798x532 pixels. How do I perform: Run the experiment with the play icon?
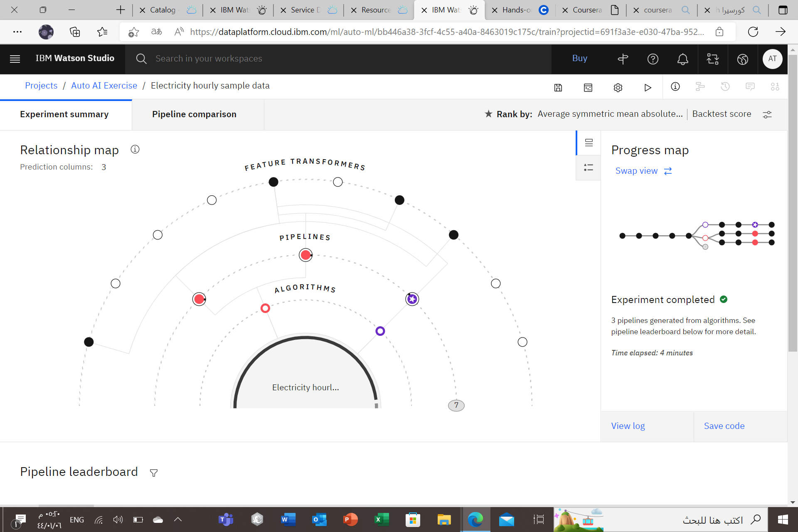pos(648,87)
